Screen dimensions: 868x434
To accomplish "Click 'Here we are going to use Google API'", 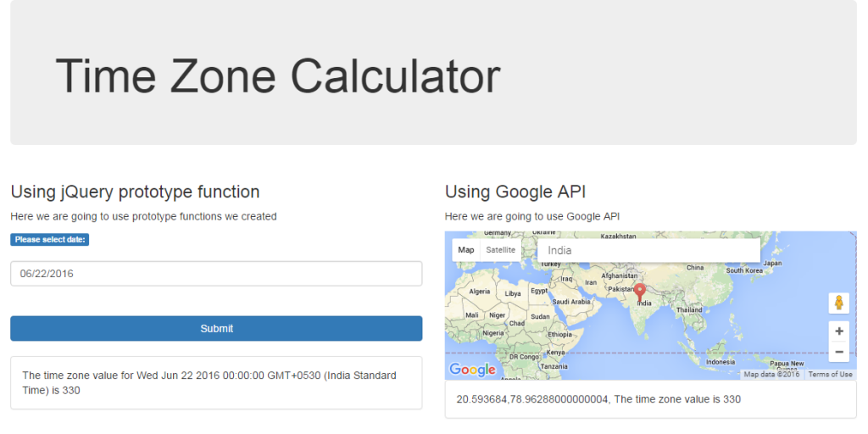I will tap(532, 216).
